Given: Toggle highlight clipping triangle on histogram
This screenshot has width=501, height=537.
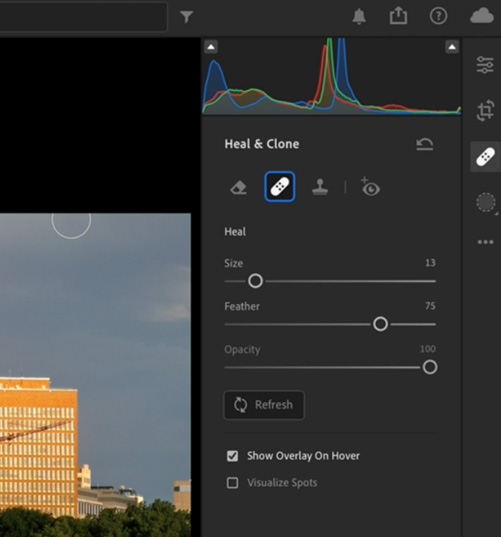Looking at the screenshot, I should 452,47.
